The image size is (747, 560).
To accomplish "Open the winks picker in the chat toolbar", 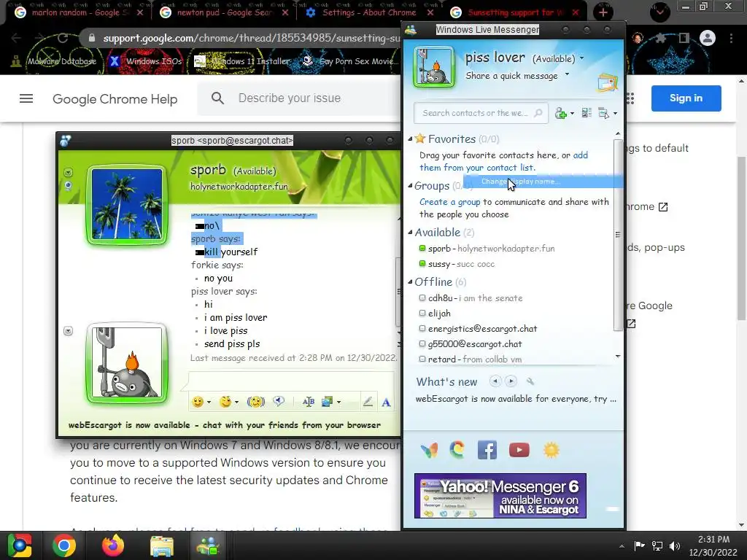I will tap(225, 402).
